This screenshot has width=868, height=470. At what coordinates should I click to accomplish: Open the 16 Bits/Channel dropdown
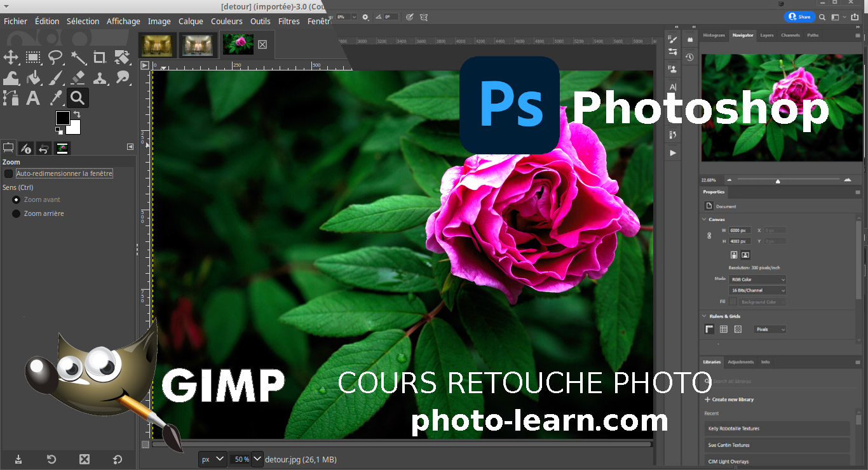[757, 290]
